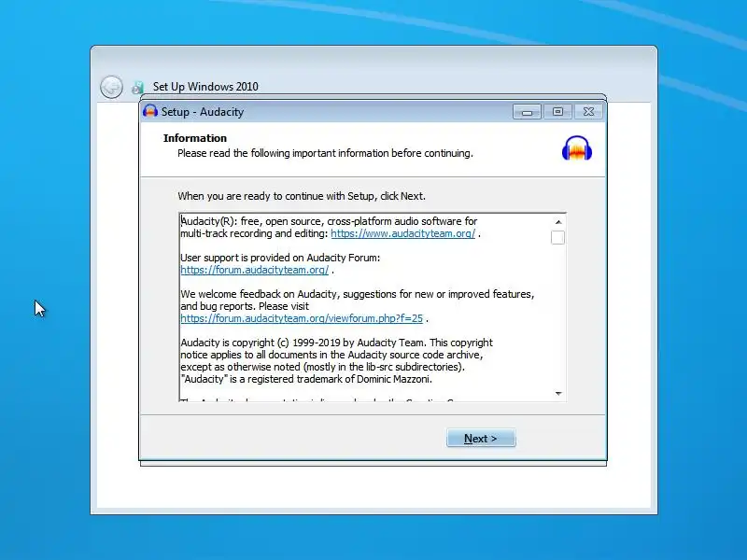Image resolution: width=747 pixels, height=560 pixels.
Task: Click the 'Audacity is copyright (c) 1999-2019' line
Action: point(336,343)
